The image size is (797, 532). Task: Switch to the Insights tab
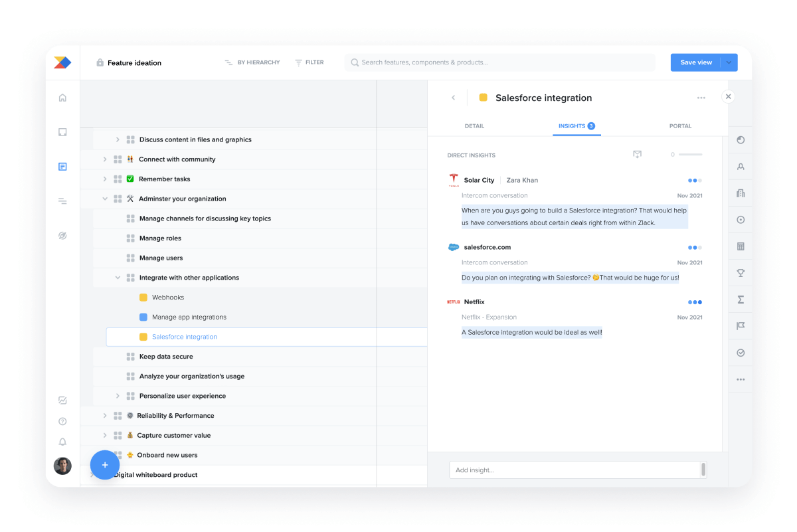point(576,126)
